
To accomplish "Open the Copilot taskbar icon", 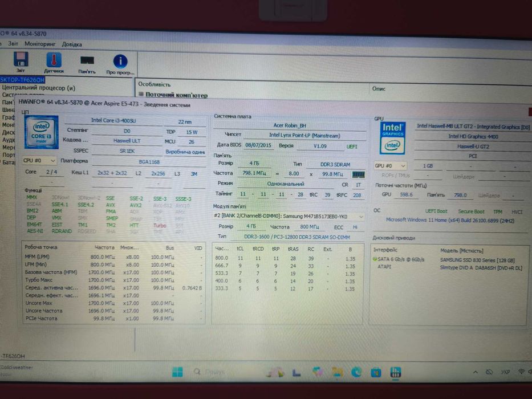I will coord(318,372).
